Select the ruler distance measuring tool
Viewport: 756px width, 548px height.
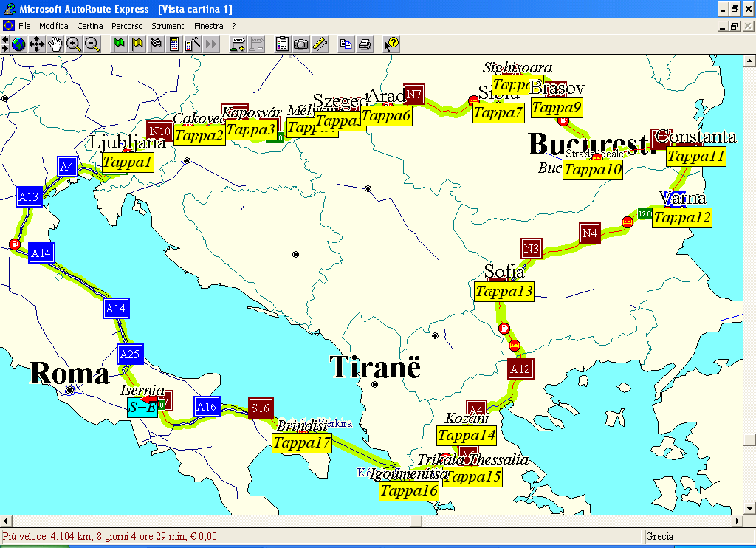coord(320,44)
